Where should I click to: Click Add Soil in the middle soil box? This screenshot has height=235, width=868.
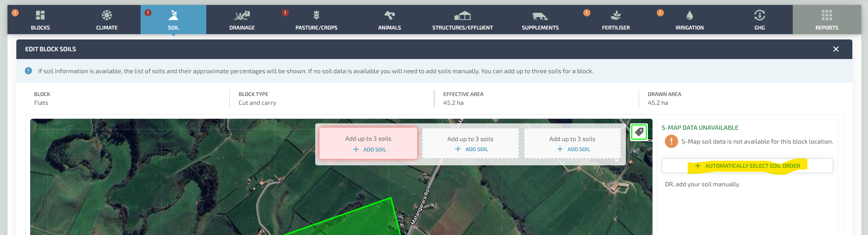pyautogui.click(x=471, y=149)
